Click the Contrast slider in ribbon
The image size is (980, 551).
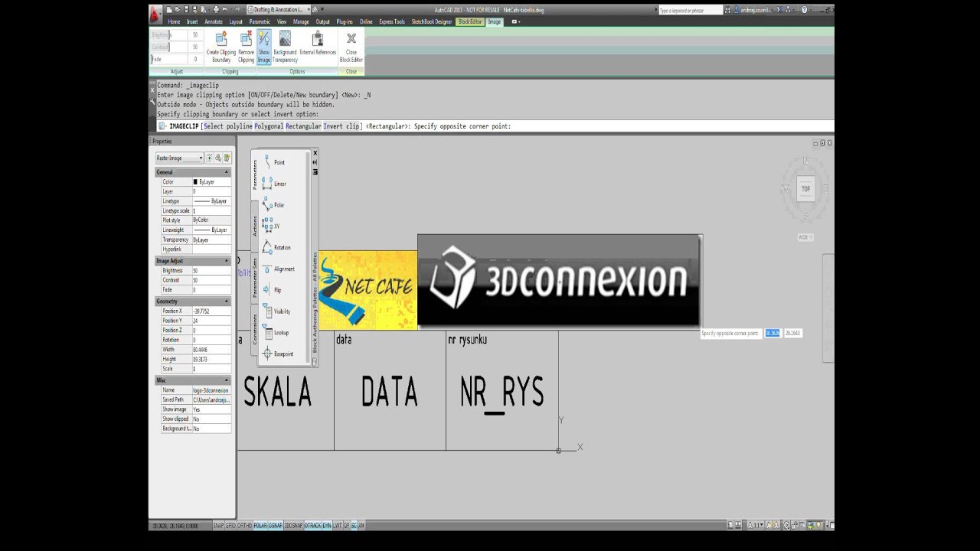pos(168,47)
